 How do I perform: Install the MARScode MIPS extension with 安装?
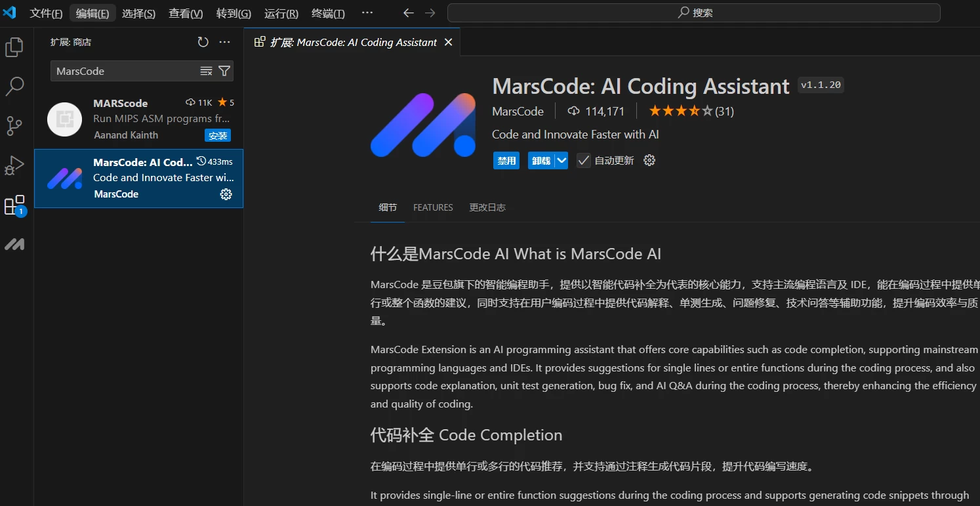(217, 135)
